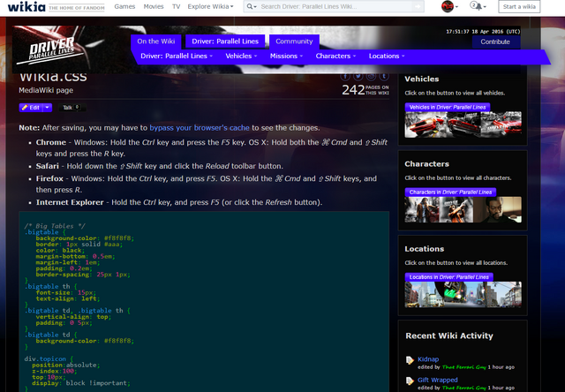Click the page icon beside Gift Wrapped
Screen dimensions: 565x392
coord(410,381)
